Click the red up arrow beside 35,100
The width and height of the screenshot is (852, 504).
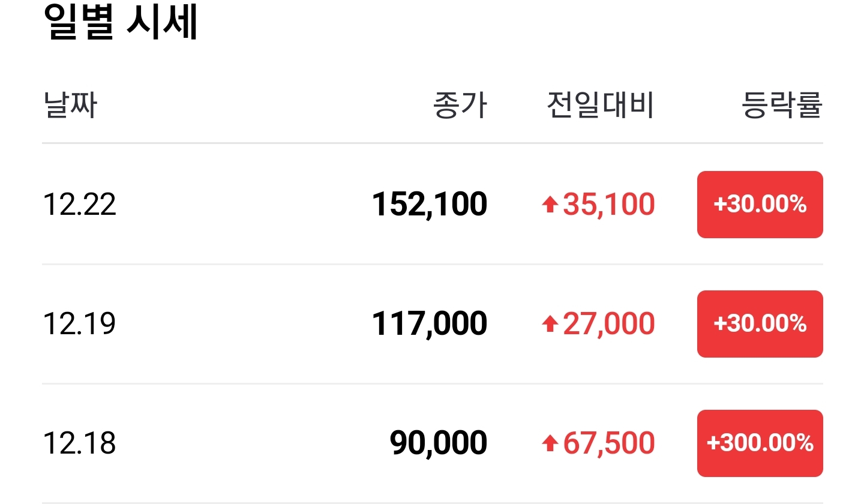550,206
